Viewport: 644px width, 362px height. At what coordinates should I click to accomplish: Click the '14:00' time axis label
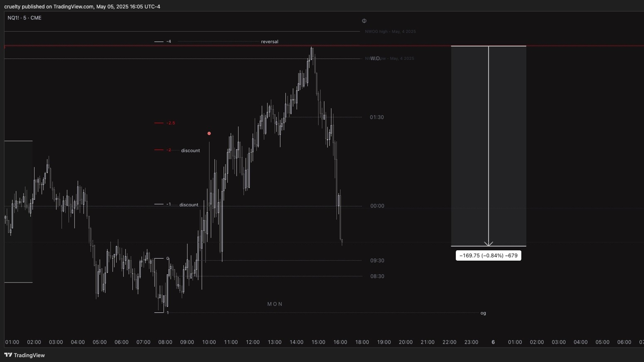(296, 342)
